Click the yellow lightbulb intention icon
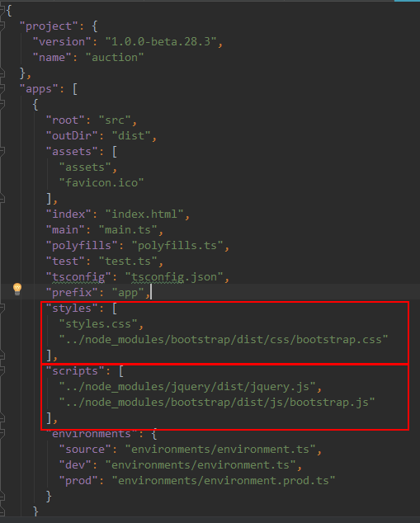Screen dimensions: 420x523 pos(17,289)
